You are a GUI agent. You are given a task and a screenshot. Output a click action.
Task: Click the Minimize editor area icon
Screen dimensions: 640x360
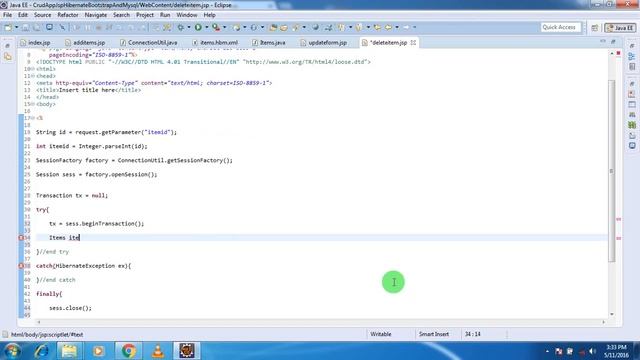[x=603, y=42]
